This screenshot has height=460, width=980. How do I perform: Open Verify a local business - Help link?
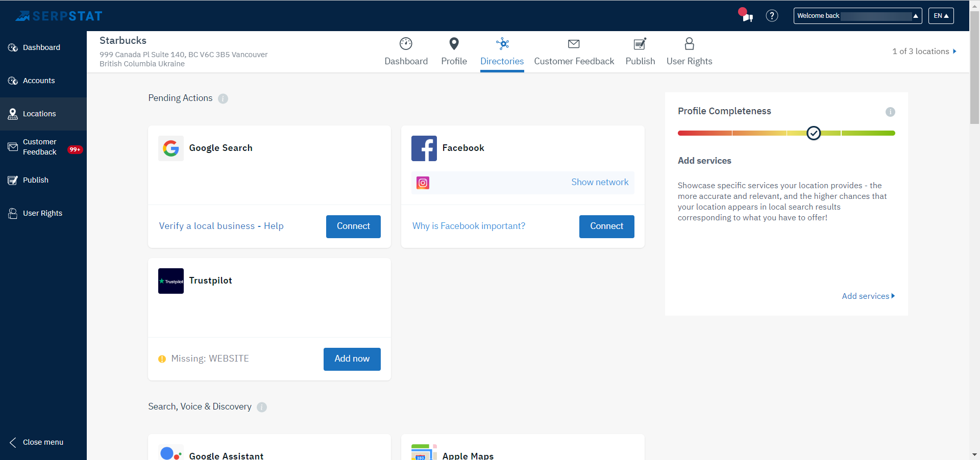(x=221, y=226)
